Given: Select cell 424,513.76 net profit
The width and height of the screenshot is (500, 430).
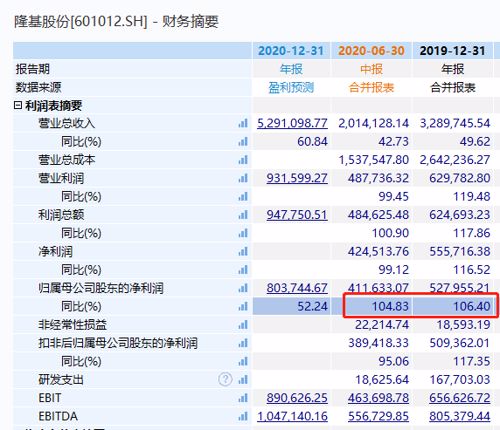Looking at the screenshot, I should tap(378, 251).
